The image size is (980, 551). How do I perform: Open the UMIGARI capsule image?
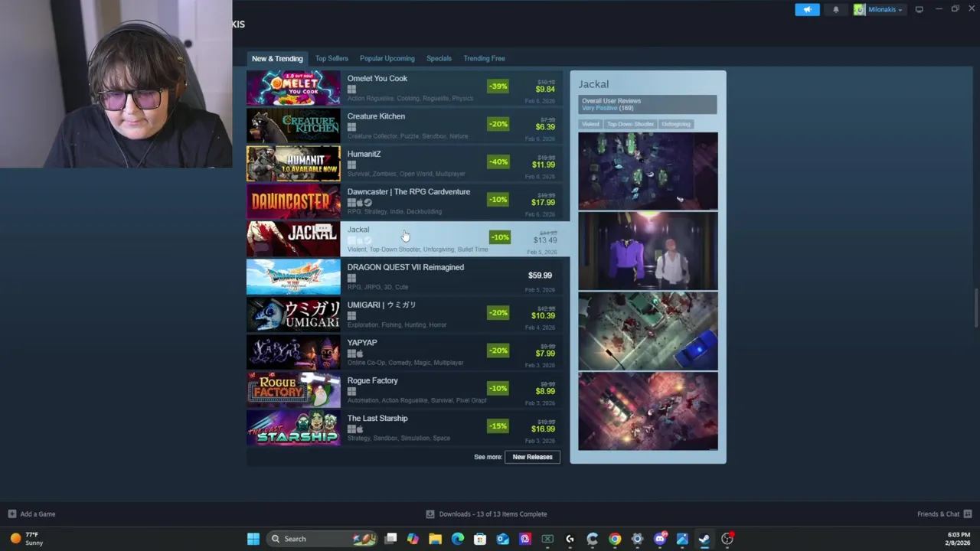[293, 315]
